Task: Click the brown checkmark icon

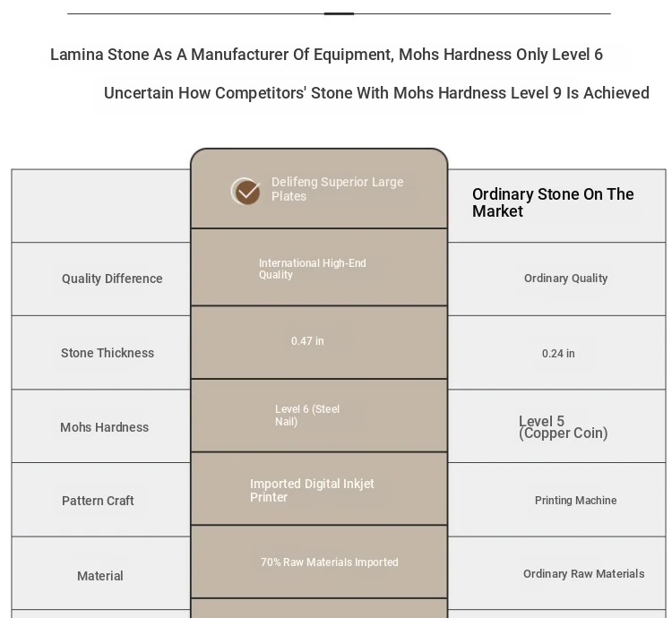Action: pos(246,192)
